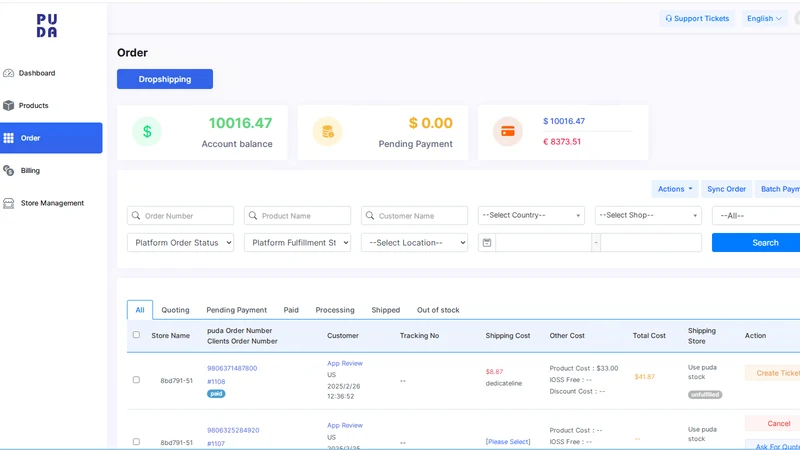Click the magnifier icon in Order Number field
The image size is (800, 450).
(136, 216)
